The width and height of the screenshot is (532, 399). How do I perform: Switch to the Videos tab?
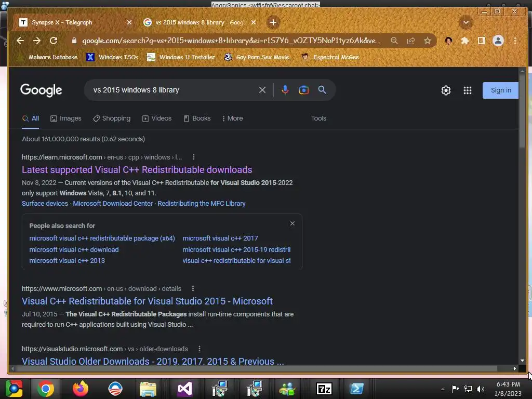click(x=157, y=118)
